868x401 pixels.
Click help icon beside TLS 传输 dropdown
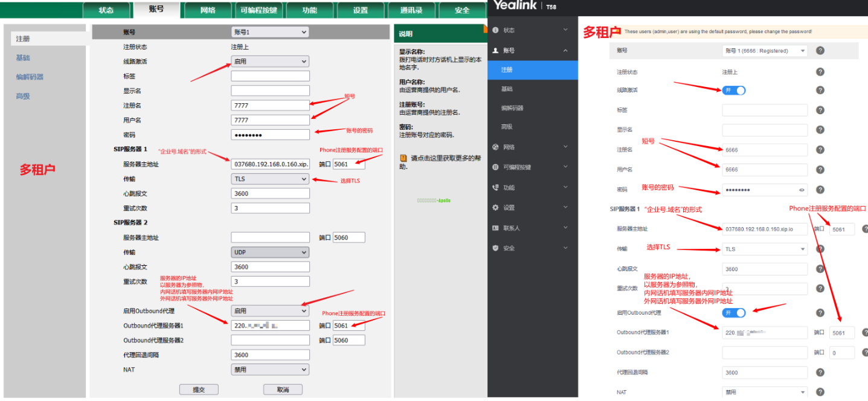820,249
